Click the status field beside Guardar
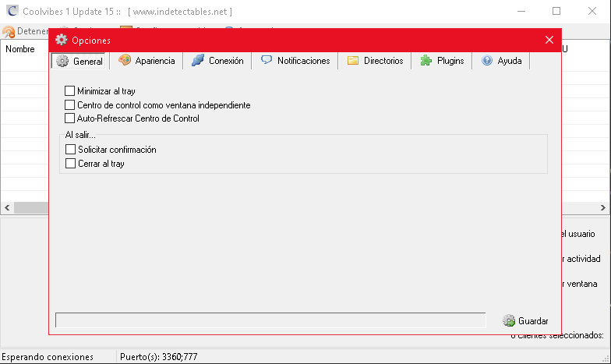Image resolution: width=611 pixels, height=364 pixels. (x=270, y=320)
